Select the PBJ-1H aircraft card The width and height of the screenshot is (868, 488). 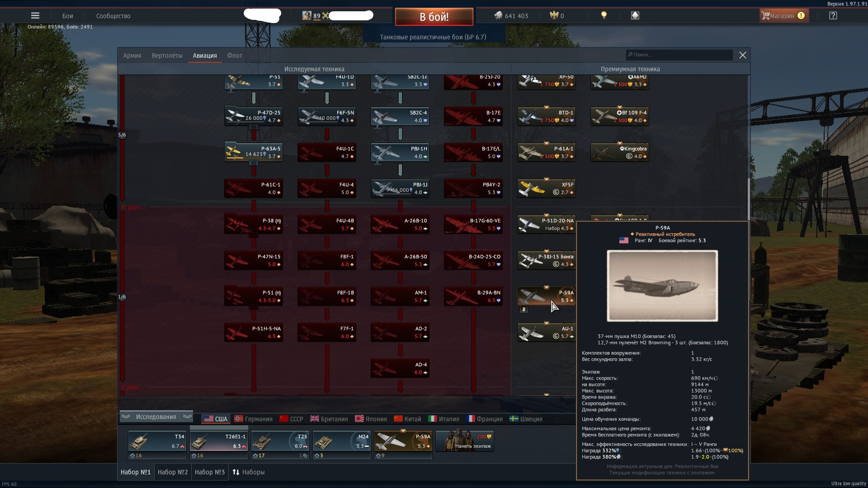pyautogui.click(x=400, y=152)
